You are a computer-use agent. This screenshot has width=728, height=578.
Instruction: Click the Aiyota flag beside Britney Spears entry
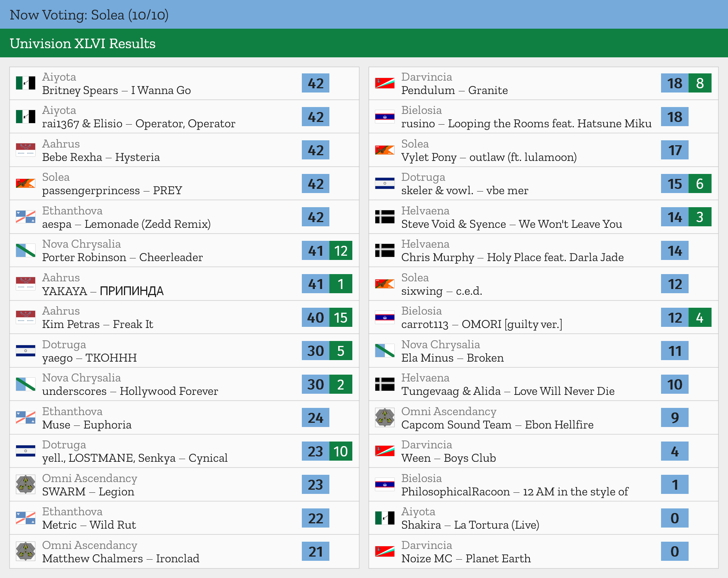tap(26, 83)
